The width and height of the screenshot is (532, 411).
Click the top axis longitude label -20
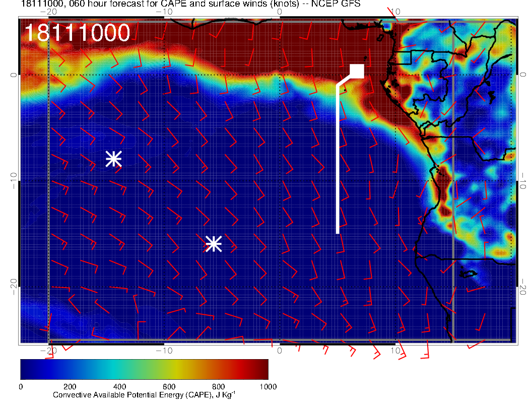click(48, 12)
